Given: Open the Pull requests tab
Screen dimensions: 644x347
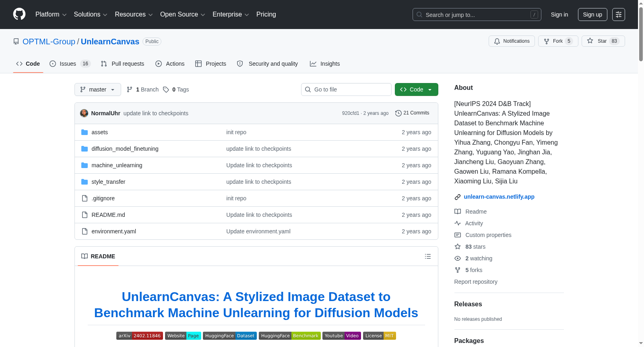Looking at the screenshot, I should pos(122,64).
